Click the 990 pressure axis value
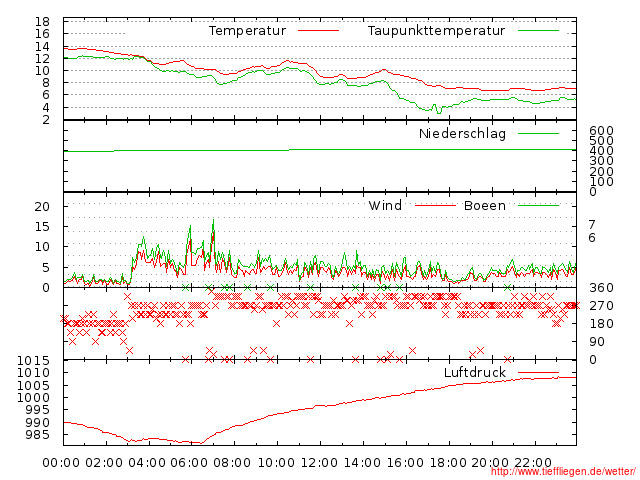 coord(38,422)
